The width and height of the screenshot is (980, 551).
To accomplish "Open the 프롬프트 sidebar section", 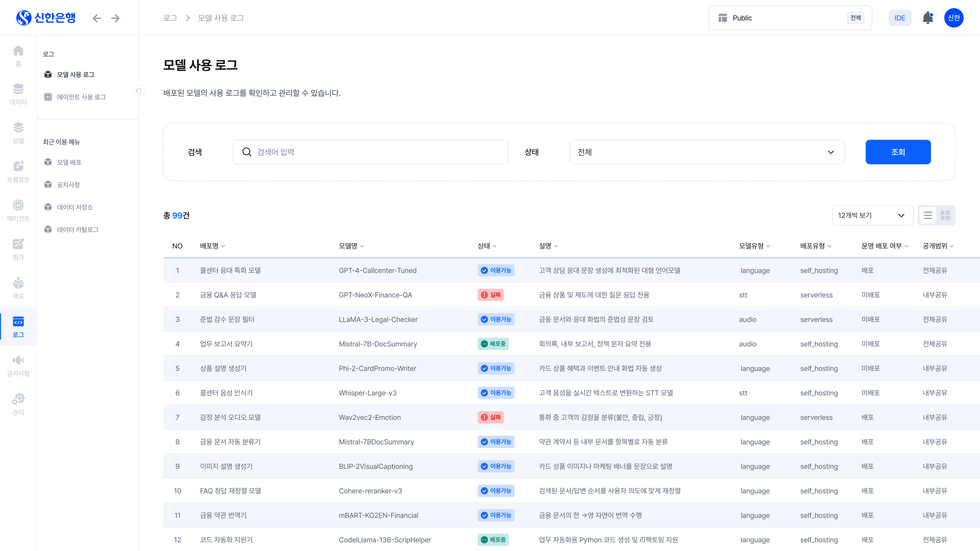I will tap(18, 171).
